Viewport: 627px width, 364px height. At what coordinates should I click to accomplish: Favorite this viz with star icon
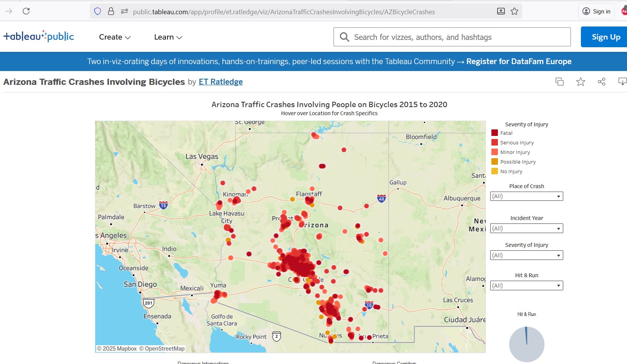pos(580,82)
